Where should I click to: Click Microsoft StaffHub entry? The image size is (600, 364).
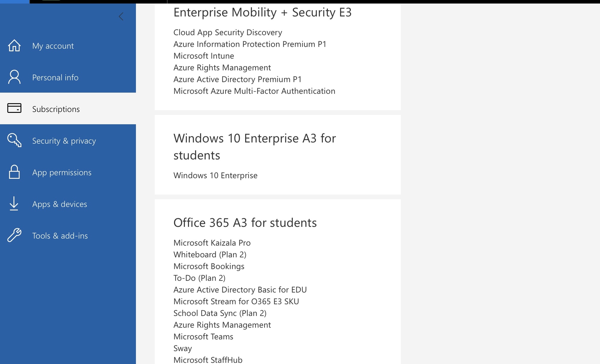[208, 360]
